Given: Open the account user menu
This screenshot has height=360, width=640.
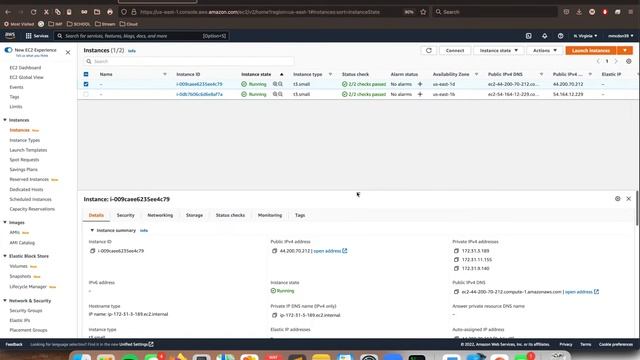Looking at the screenshot, I should (x=620, y=36).
